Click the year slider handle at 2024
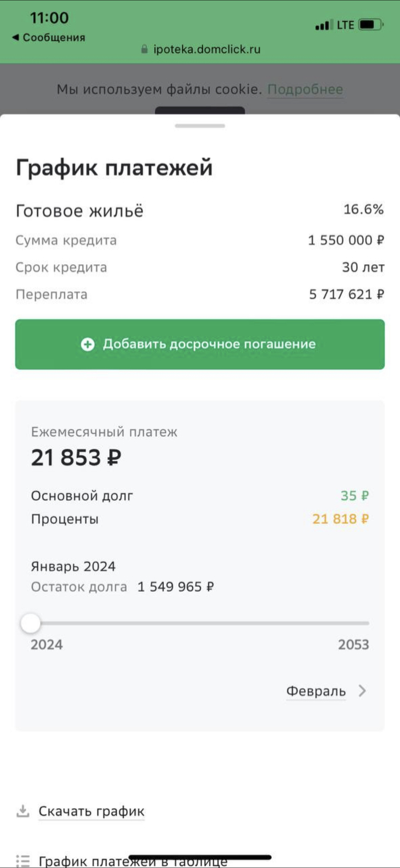 (x=31, y=622)
